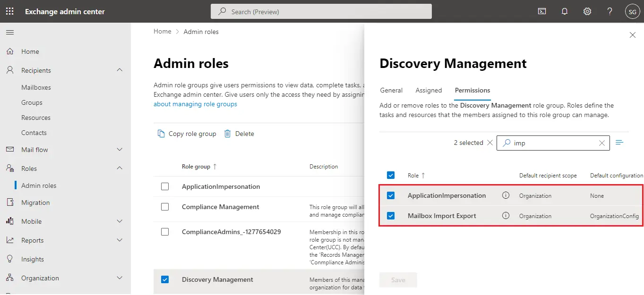The width and height of the screenshot is (644, 295).
Task: Sort by Role column header in panel
Action: [x=416, y=175]
